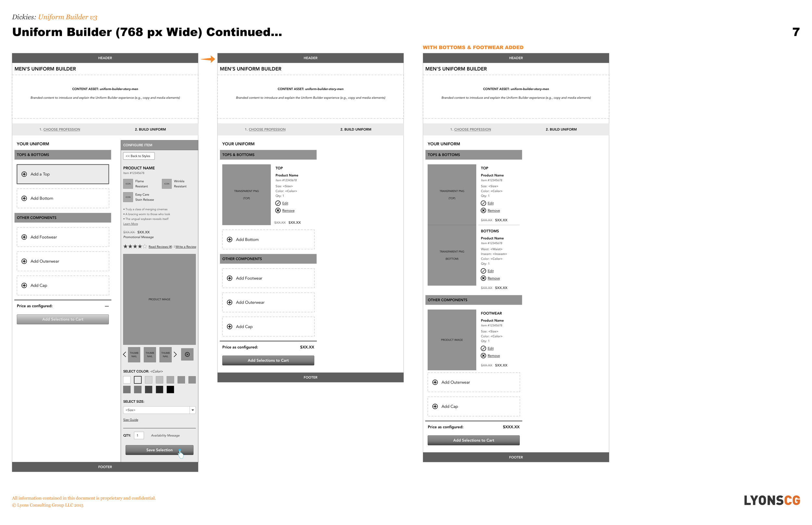Screen dimensions: 812x525
Task: Click the Remove X icon for FOOTWEAR item
Action: (x=483, y=356)
